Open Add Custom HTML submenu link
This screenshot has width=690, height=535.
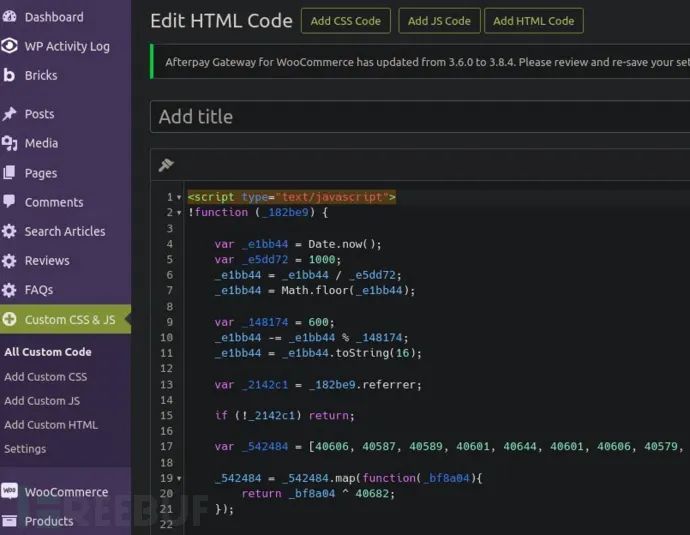click(51, 425)
